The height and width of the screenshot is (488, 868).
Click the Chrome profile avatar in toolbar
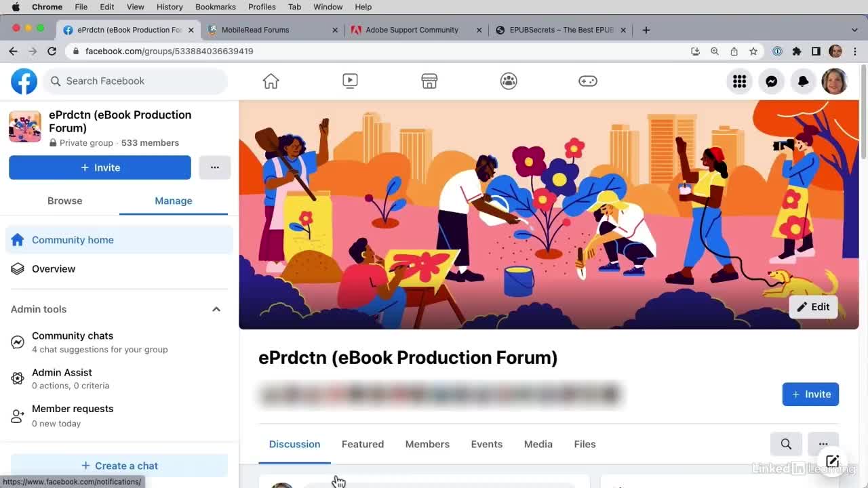(x=835, y=52)
